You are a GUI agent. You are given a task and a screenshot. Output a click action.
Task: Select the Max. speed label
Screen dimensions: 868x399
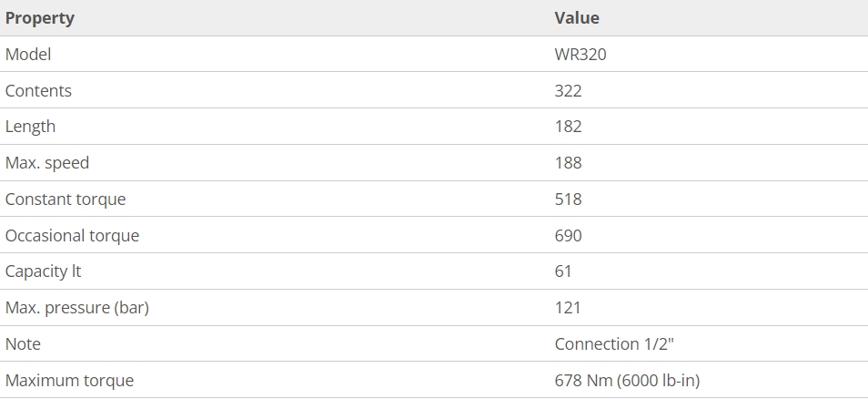coord(47,163)
